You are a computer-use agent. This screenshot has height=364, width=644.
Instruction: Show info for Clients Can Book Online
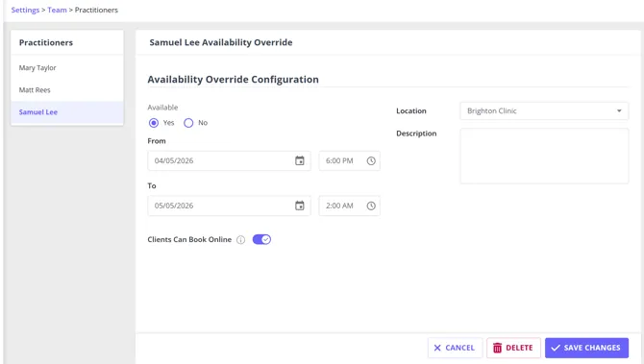click(240, 240)
